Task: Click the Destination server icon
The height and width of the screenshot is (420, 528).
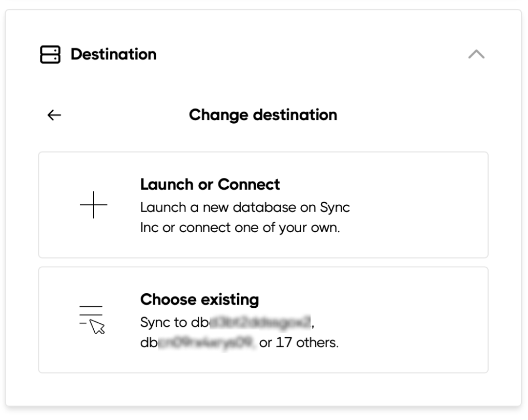Action: click(50, 54)
